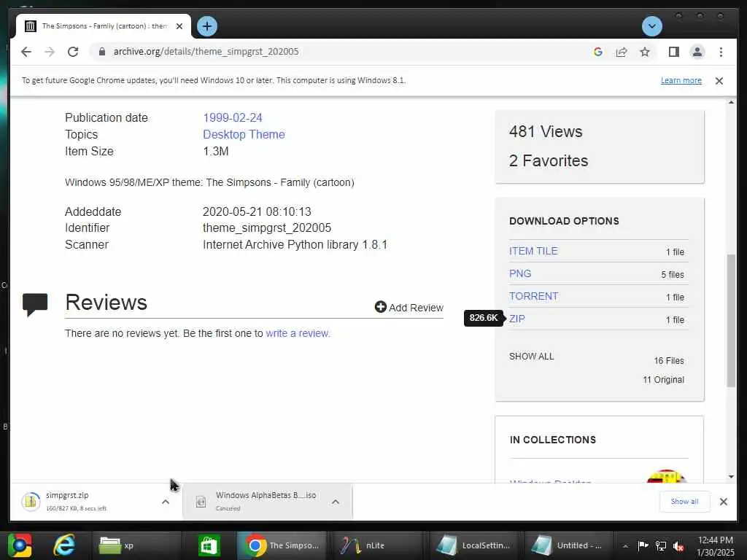This screenshot has height=560, width=747.
Task: Open the PNG download option
Action: [519, 274]
